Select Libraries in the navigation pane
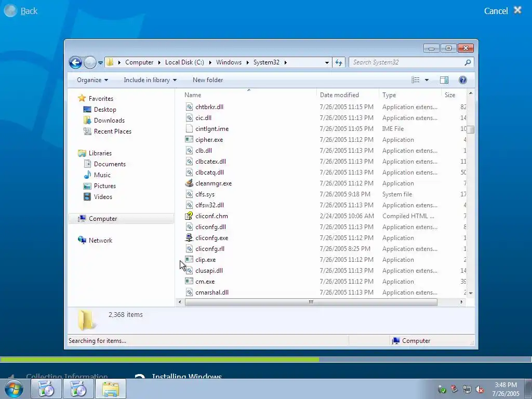 point(100,153)
